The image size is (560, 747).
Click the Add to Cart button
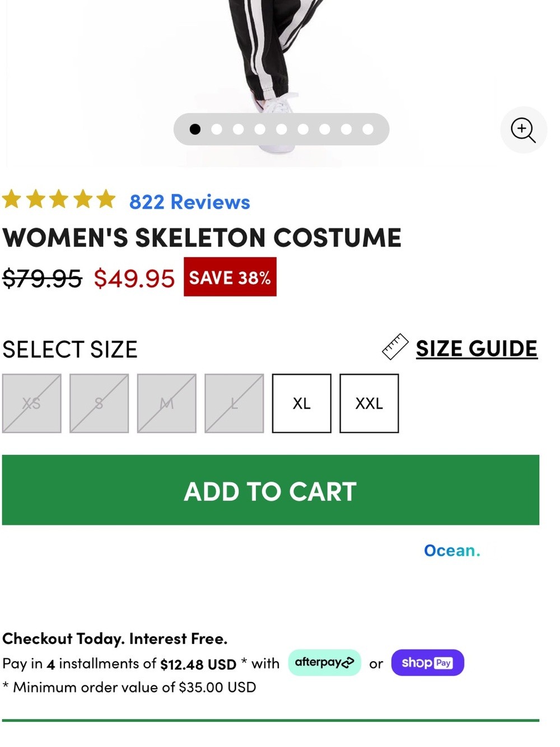tap(270, 490)
